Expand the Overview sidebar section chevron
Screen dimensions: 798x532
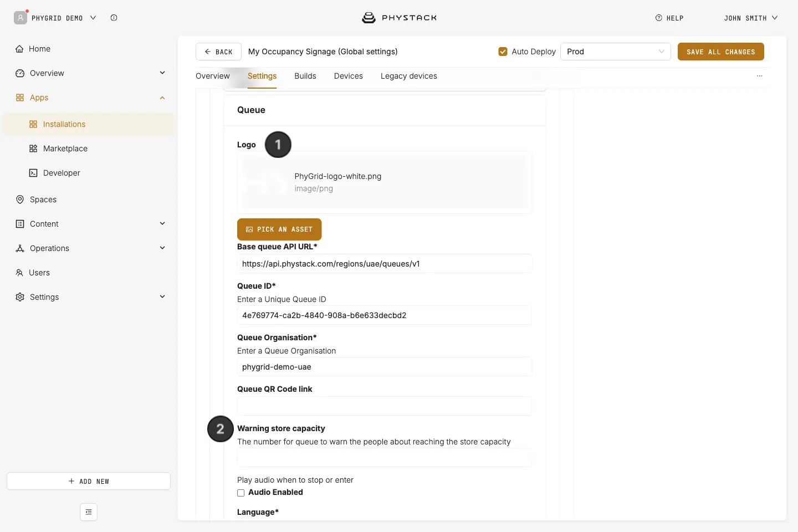(162, 73)
